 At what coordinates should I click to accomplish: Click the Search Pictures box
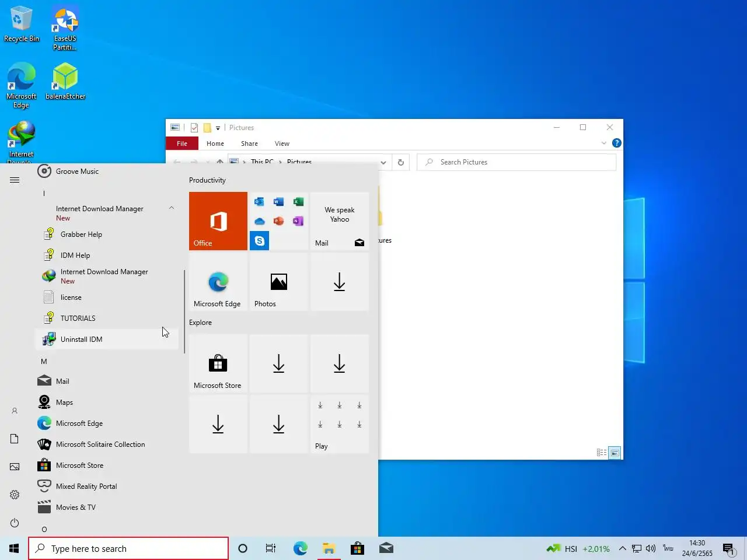tap(516, 162)
